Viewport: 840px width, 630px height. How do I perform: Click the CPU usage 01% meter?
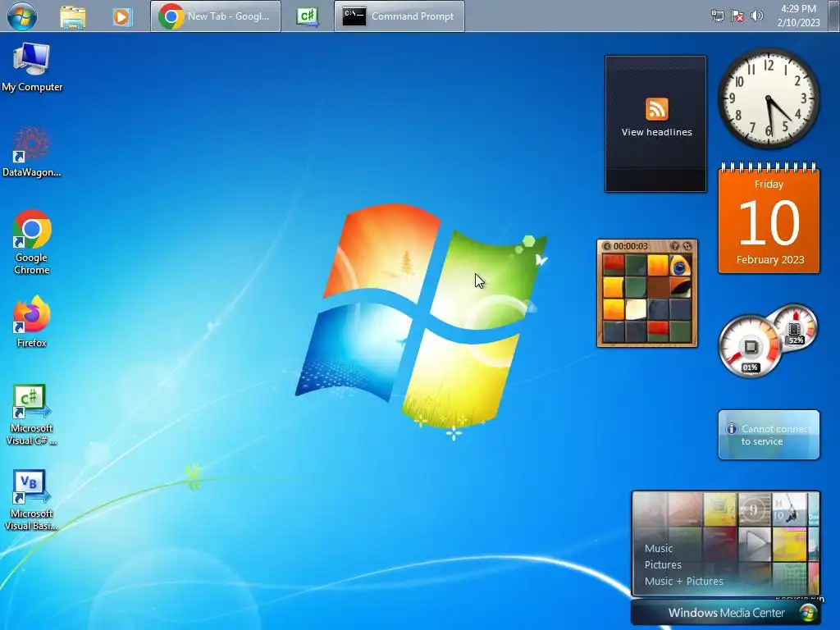click(x=750, y=347)
